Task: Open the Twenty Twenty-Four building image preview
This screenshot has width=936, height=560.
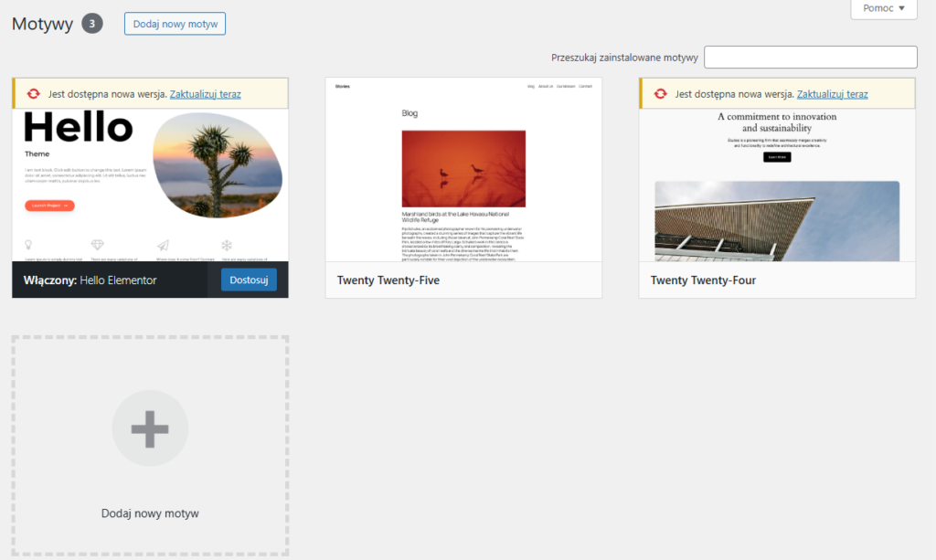Action: click(x=777, y=220)
